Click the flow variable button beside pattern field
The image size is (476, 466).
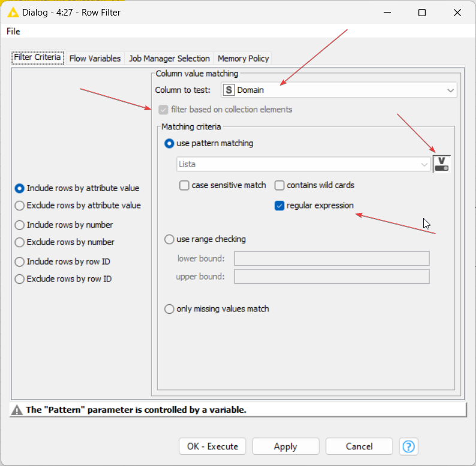click(x=441, y=164)
